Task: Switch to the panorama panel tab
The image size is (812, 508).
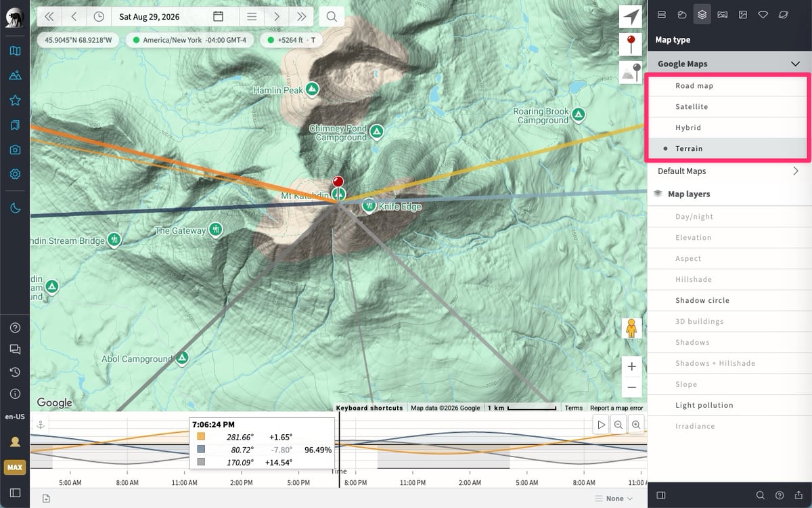Action: 723,14
